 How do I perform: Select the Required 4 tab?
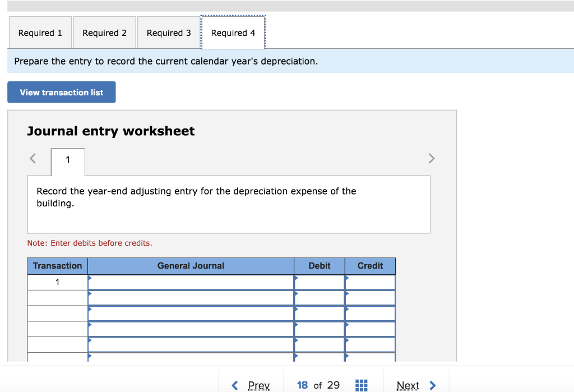coord(233,33)
